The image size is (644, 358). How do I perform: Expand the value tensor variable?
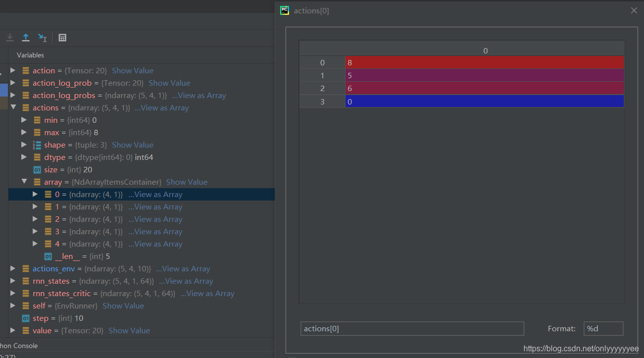point(13,330)
